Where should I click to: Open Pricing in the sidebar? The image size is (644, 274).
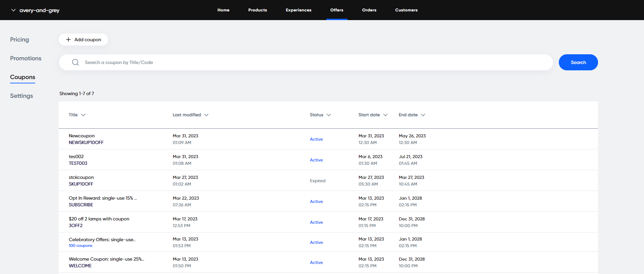click(x=19, y=40)
